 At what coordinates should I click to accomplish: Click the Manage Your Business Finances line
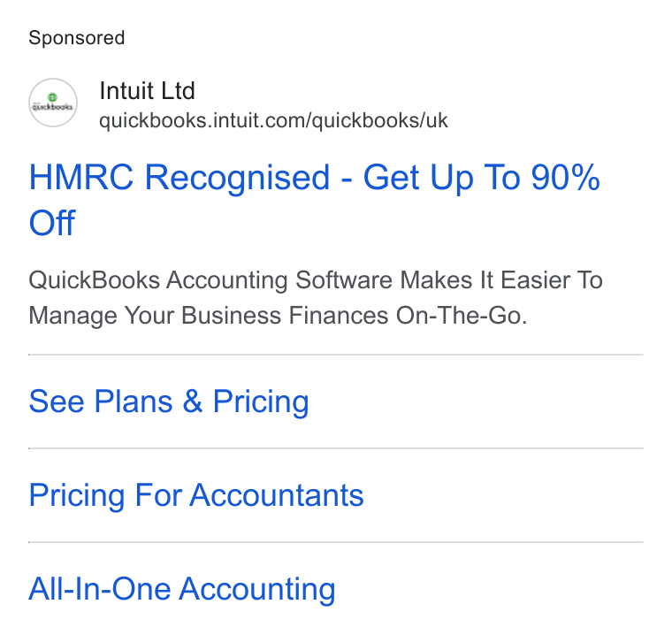(278, 316)
